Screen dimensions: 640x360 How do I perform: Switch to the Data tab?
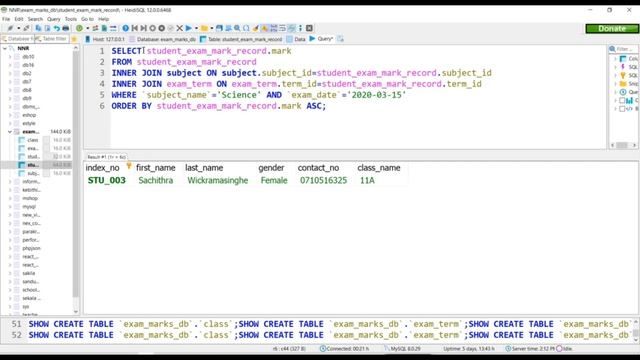(296, 39)
